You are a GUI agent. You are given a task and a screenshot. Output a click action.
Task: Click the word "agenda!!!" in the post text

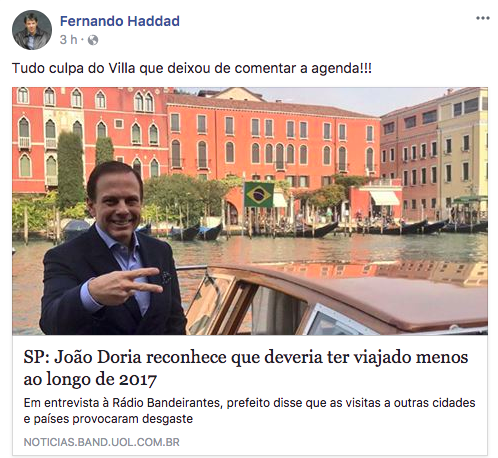(341, 69)
